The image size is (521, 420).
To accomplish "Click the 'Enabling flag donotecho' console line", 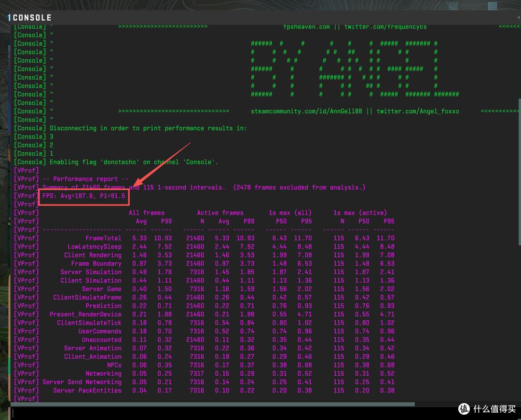I will (134, 162).
